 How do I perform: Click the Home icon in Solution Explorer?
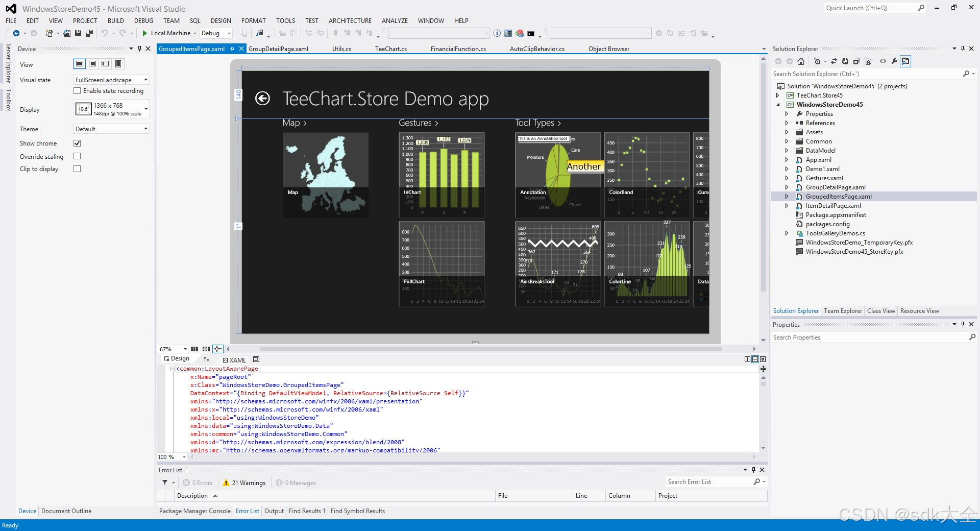(x=801, y=61)
